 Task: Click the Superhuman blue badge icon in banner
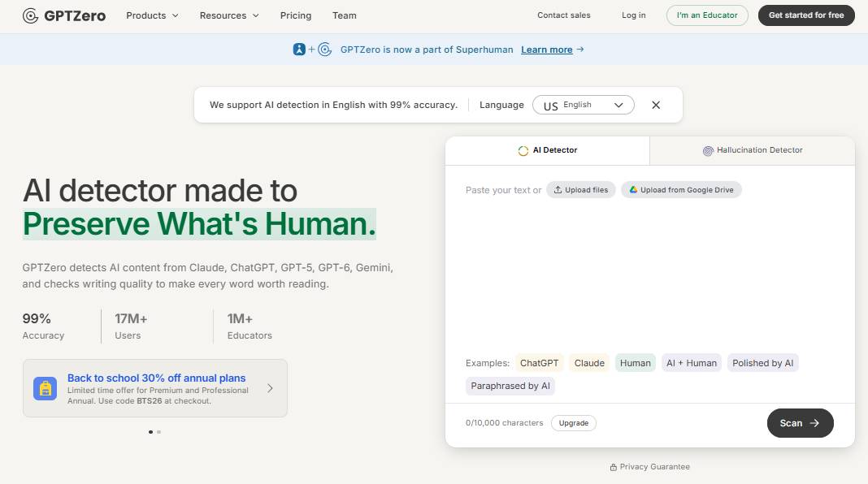point(299,50)
